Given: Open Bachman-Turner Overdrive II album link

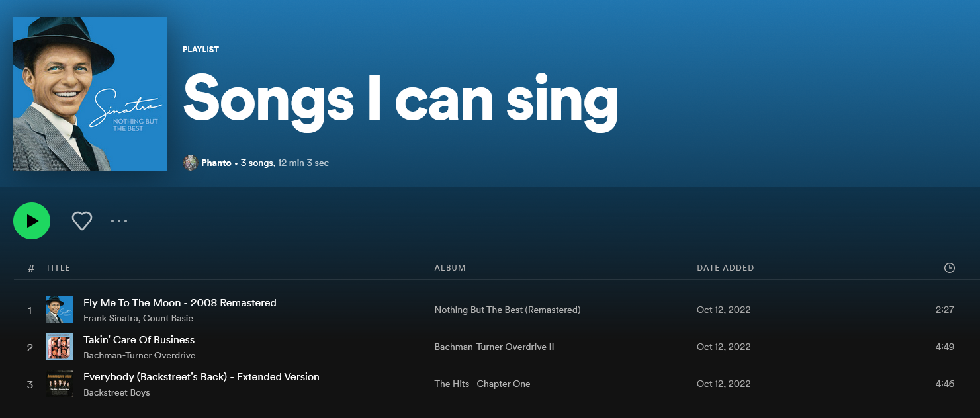Looking at the screenshot, I should (x=494, y=347).
